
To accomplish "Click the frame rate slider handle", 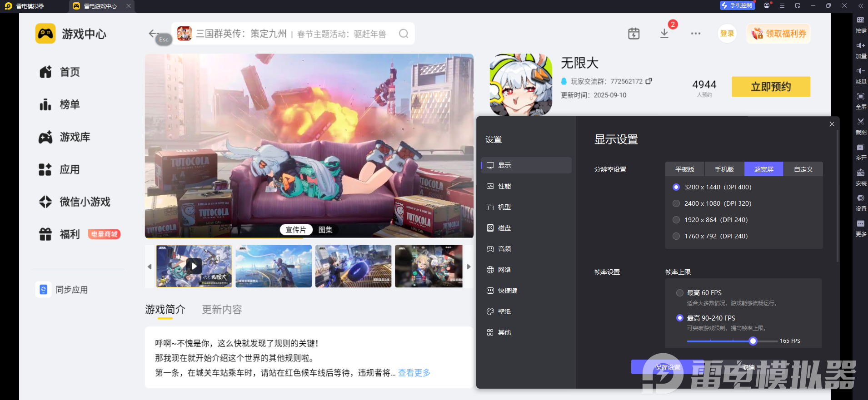I will 753,341.
